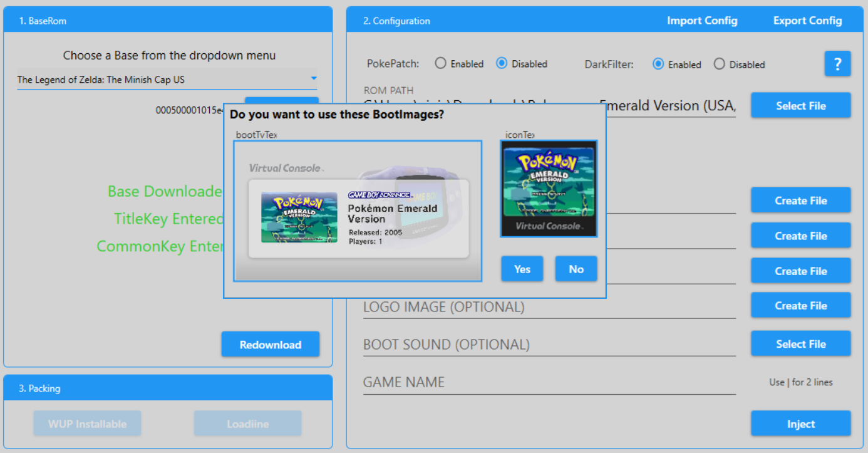Click Export Config in the header
Viewport: 868px width, 453px height.
(x=807, y=21)
